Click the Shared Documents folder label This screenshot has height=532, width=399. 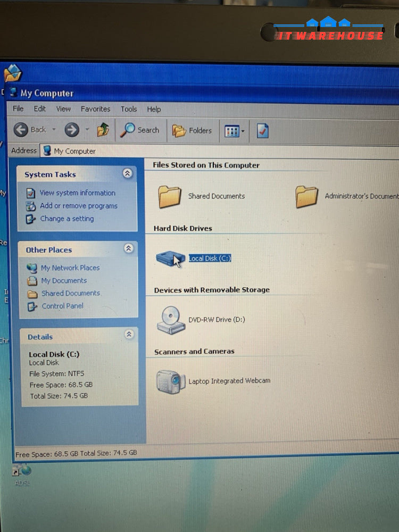click(x=217, y=196)
